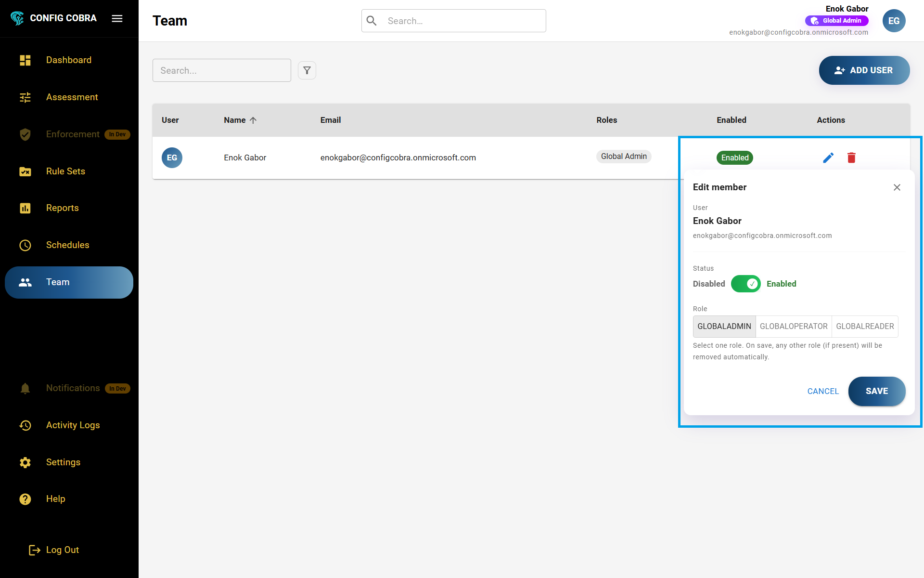
Task: Click the Schedules clock icon
Action: tap(25, 245)
